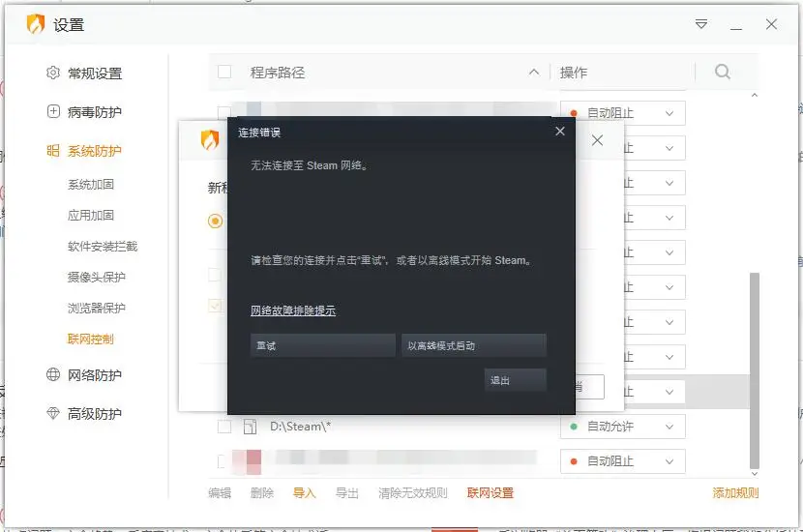Go to 摄像头保护 subsection
The width and height of the screenshot is (803, 532).
[97, 277]
